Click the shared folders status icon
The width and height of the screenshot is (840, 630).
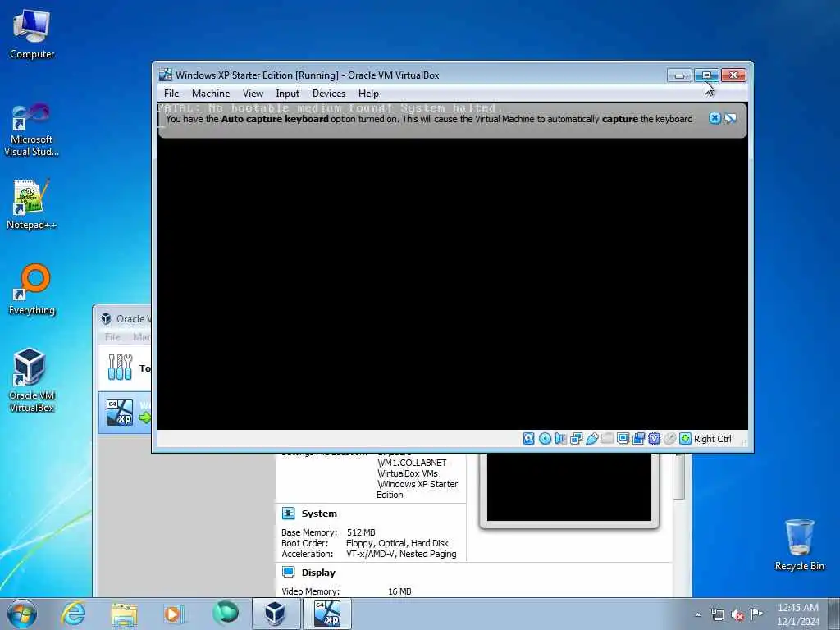608,439
